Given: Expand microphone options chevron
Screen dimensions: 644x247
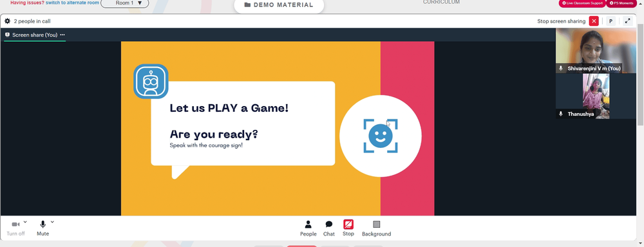Looking at the screenshot, I should (52, 222).
